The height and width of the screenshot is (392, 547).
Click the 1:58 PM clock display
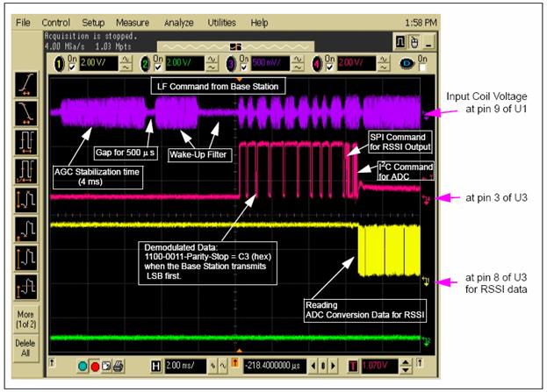421,23
